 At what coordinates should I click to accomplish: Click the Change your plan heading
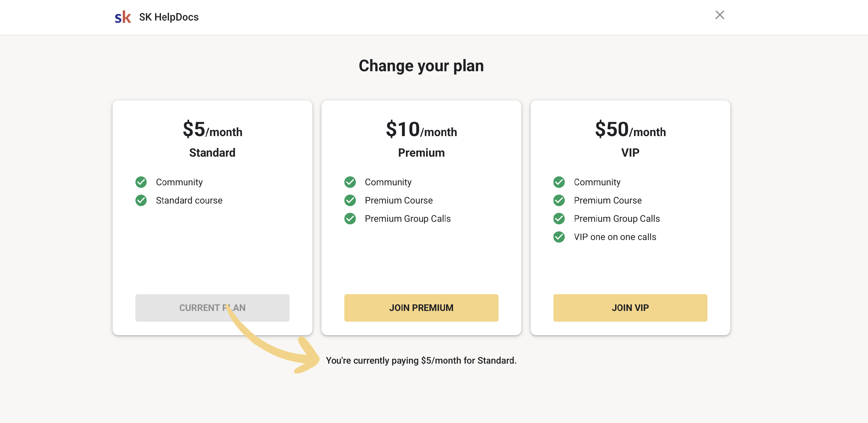[x=421, y=66]
